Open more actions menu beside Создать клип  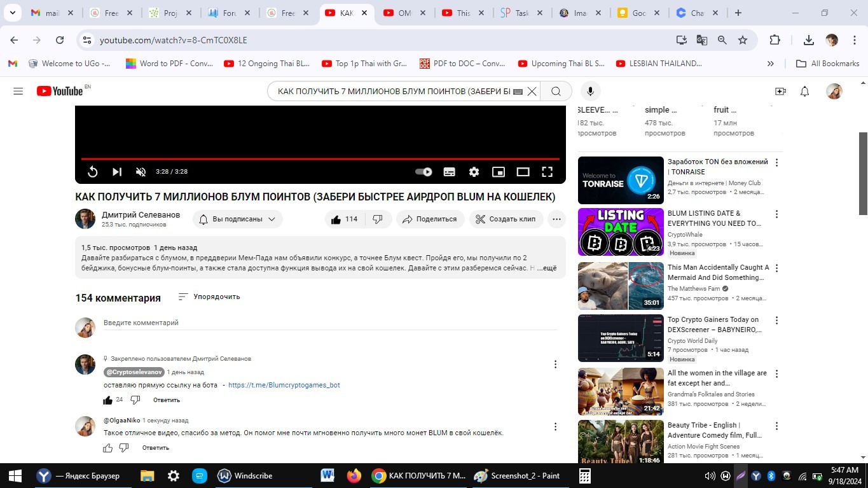tap(556, 219)
